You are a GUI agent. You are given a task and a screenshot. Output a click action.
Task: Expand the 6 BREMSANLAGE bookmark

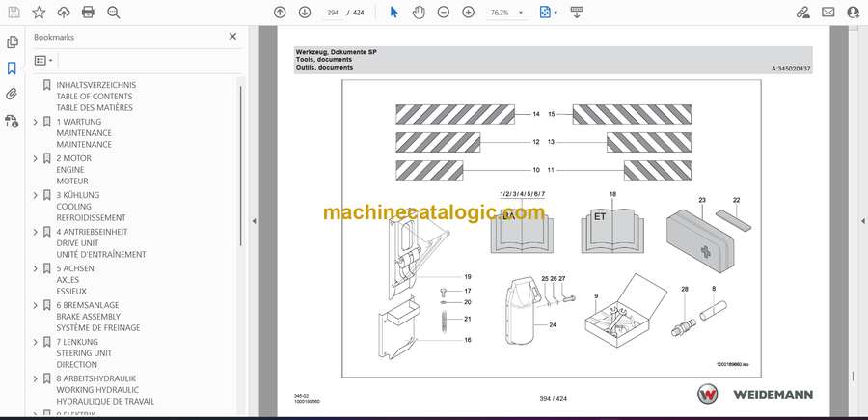(36, 304)
